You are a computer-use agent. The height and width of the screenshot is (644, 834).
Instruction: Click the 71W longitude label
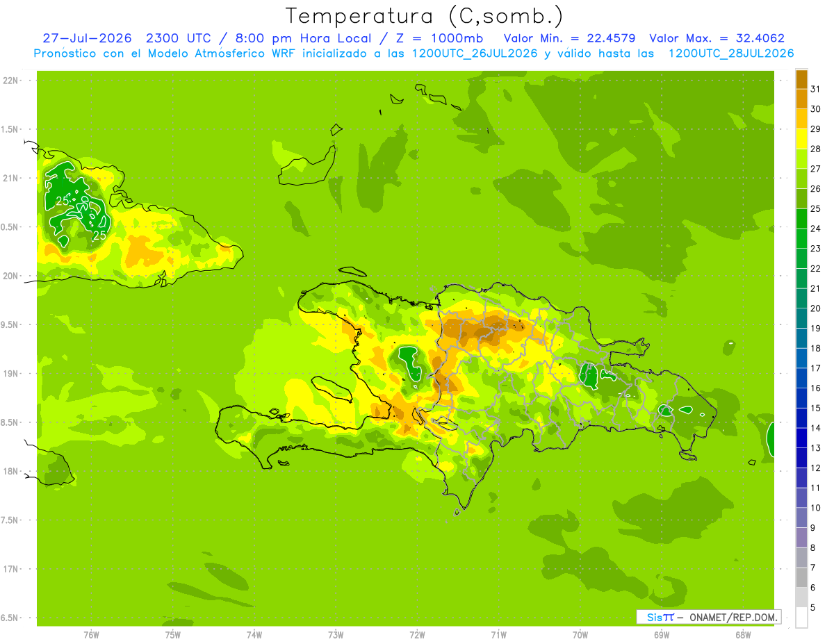coord(498,635)
